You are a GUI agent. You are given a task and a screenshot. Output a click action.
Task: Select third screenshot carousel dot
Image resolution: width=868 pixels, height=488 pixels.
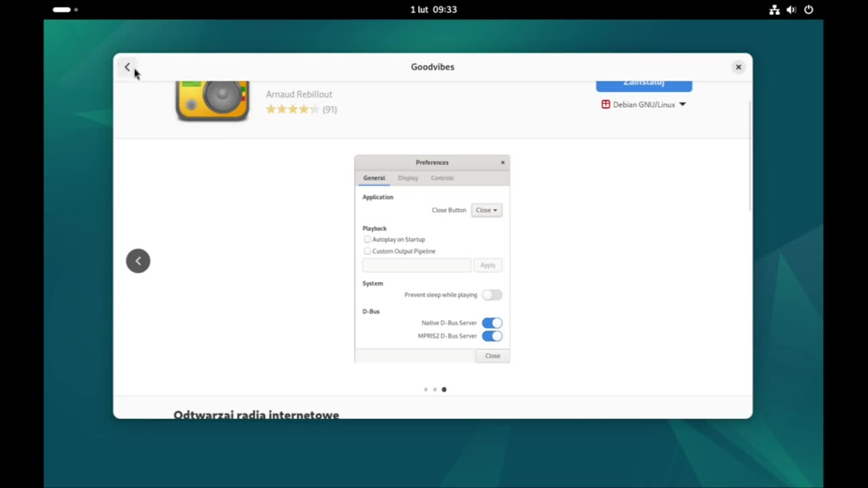[x=444, y=390]
